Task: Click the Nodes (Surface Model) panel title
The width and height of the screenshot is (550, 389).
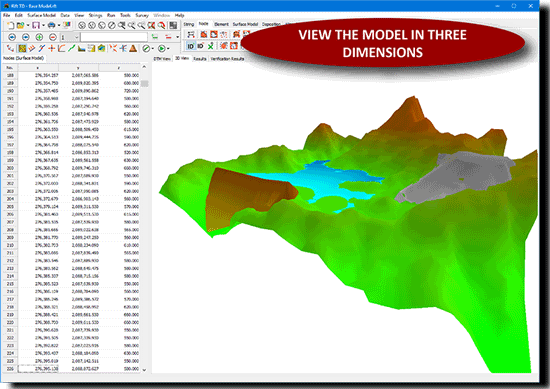Action: (24, 58)
